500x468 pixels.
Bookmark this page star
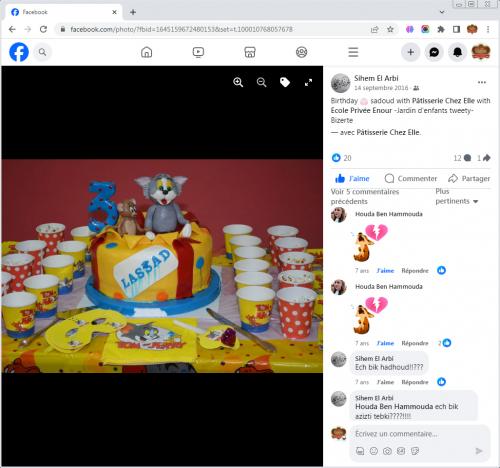click(x=390, y=29)
